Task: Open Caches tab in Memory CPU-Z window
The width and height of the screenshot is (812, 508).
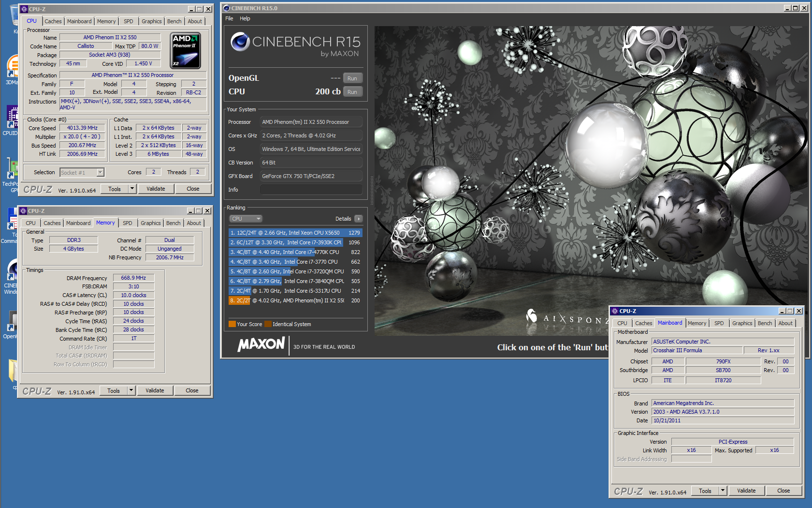Action: [x=52, y=223]
